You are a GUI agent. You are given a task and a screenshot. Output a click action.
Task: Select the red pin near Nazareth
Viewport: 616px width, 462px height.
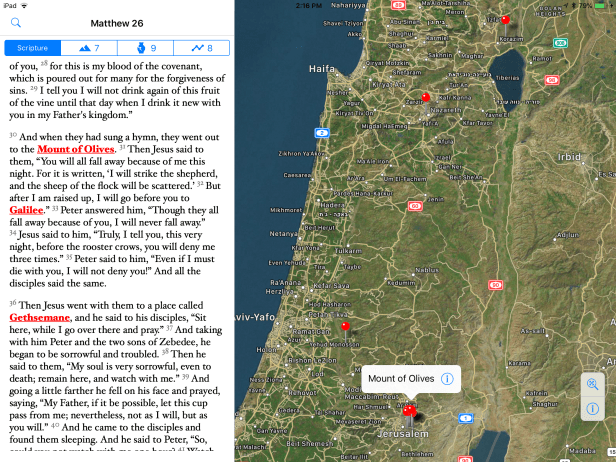426,97
